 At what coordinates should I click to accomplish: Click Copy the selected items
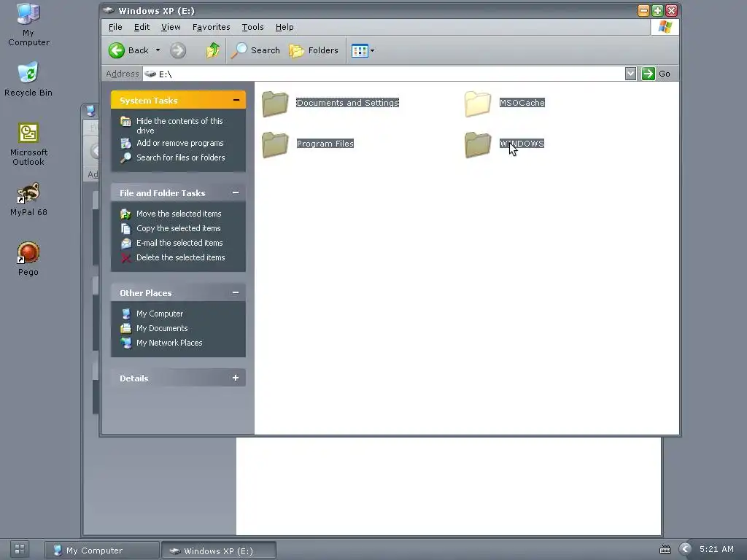point(178,228)
